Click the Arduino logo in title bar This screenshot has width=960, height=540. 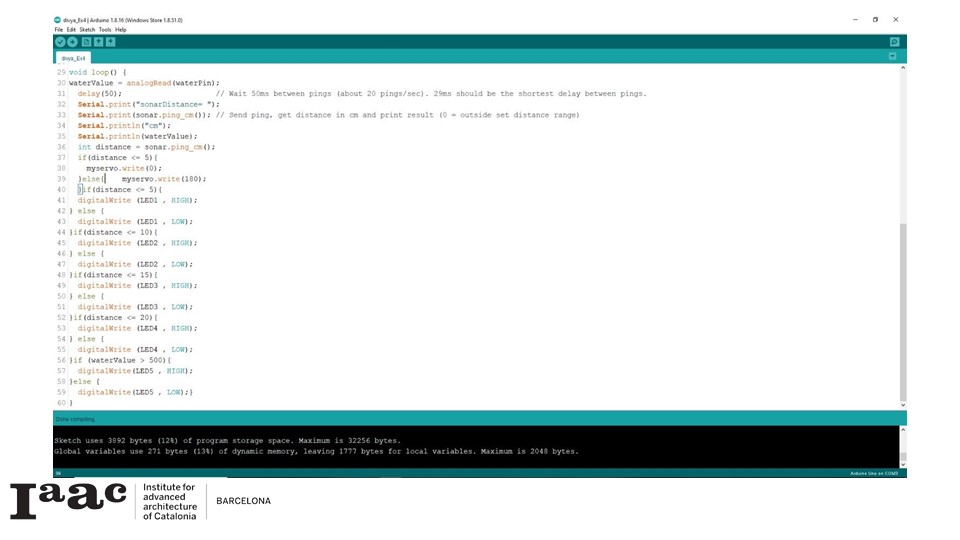click(57, 20)
